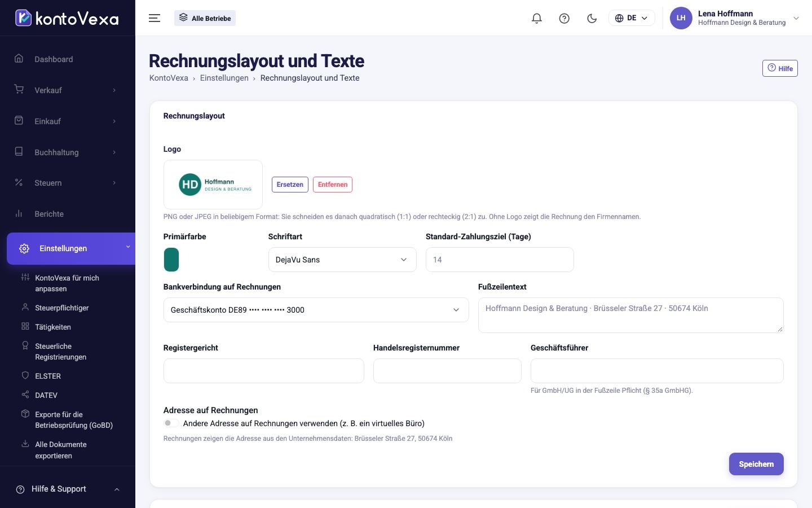
Task: Open Tätigkeiten settings page
Action: click(53, 327)
